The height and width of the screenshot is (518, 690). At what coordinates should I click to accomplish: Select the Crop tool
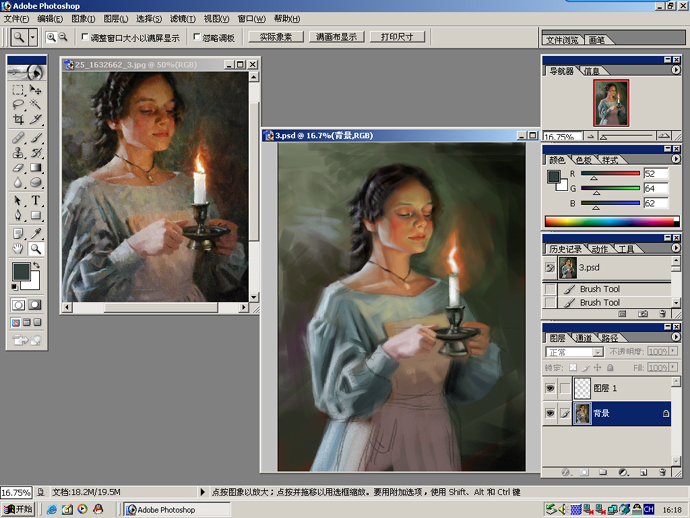click(x=18, y=119)
